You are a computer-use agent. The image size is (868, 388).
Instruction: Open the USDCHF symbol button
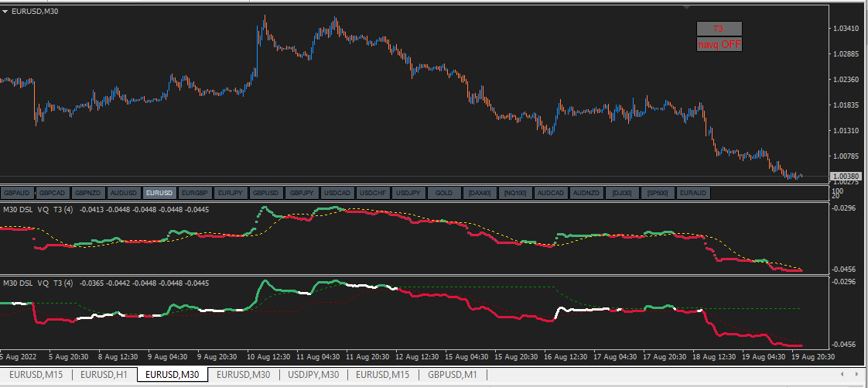[x=373, y=193]
